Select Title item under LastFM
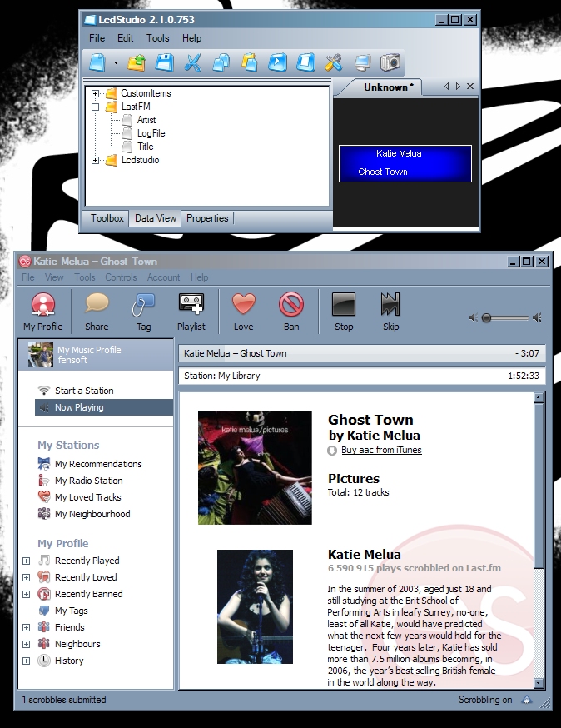Viewport: 561px width, 728px height. (x=145, y=147)
